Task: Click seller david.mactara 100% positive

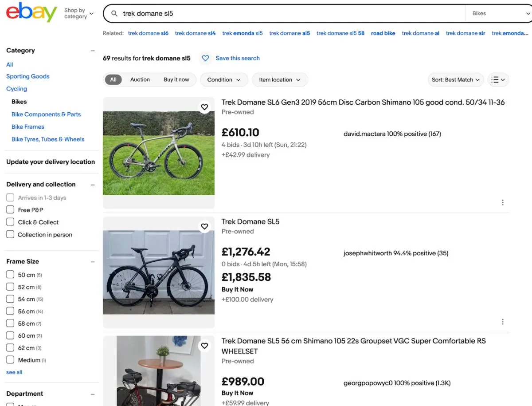Action: tap(392, 134)
